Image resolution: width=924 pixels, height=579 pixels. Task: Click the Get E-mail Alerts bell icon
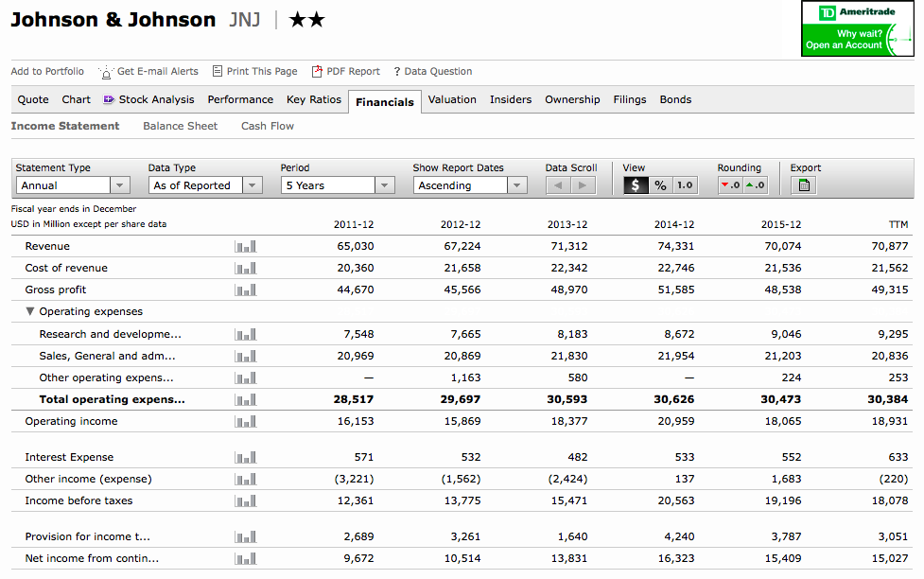(106, 72)
